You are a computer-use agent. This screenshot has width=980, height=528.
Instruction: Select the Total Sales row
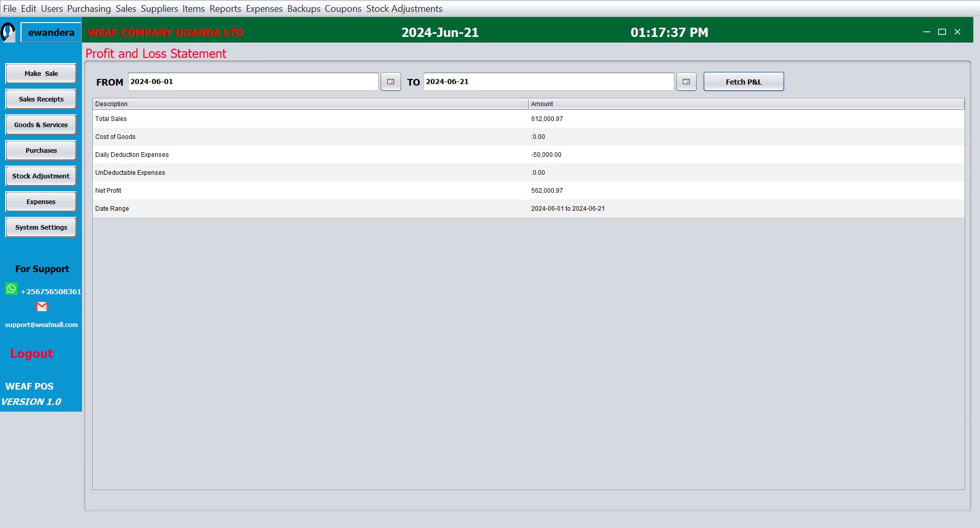coord(528,118)
